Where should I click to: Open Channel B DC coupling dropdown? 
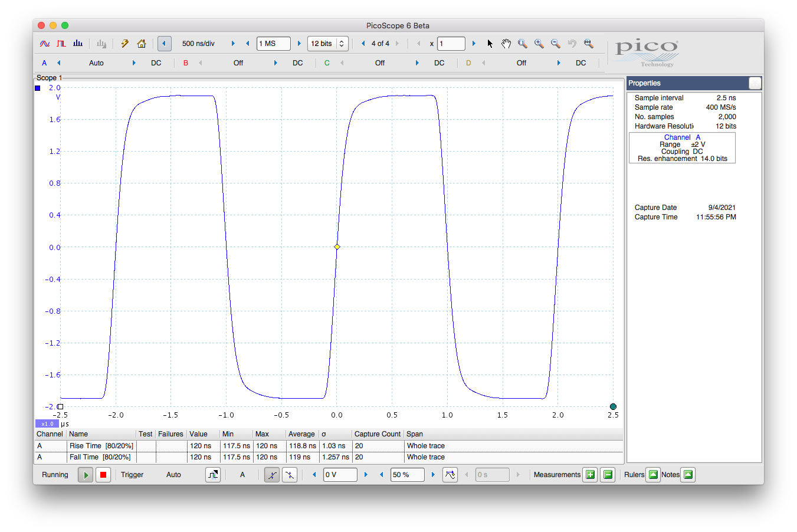298,63
